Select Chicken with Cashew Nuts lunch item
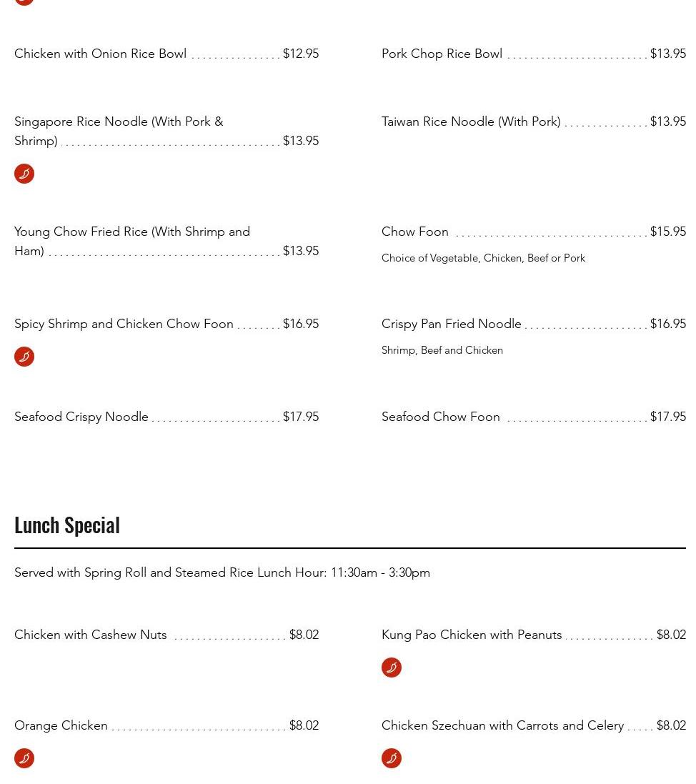Image resolution: width=696 pixels, height=784 pixels. click(91, 635)
